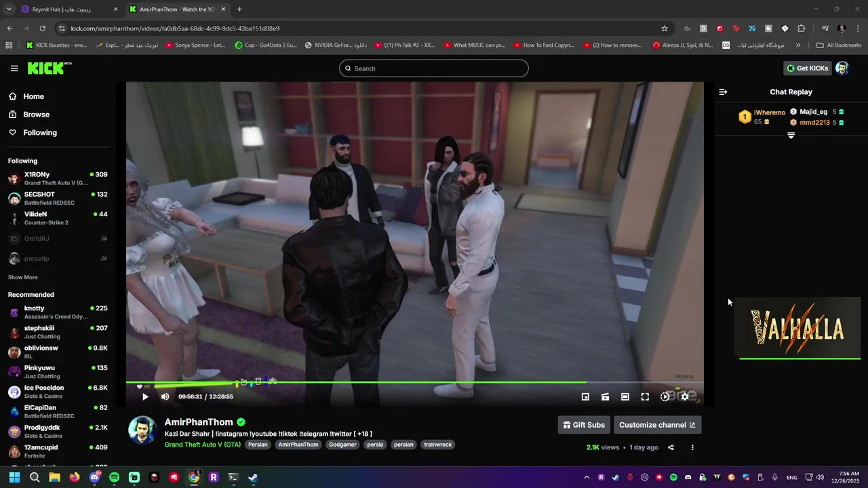Bookmark this page with the star

pyautogui.click(x=665, y=28)
